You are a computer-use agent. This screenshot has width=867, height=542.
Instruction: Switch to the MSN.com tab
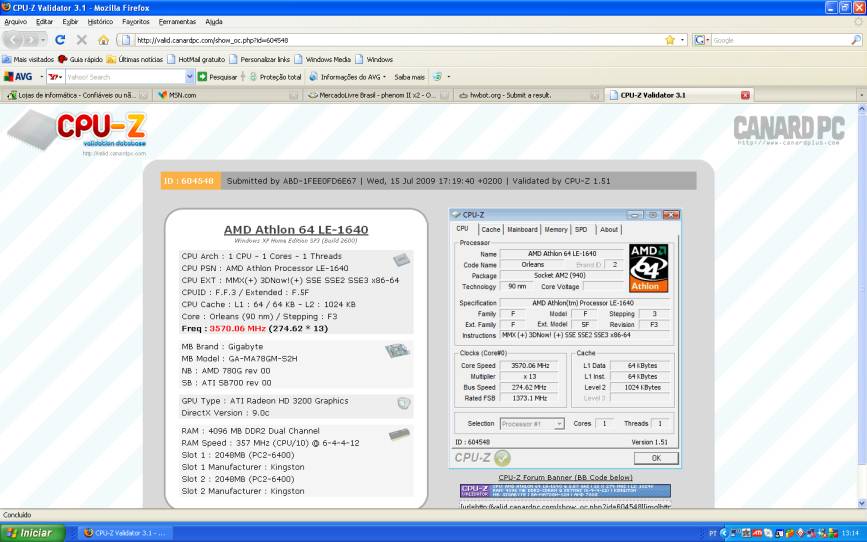click(x=227, y=95)
